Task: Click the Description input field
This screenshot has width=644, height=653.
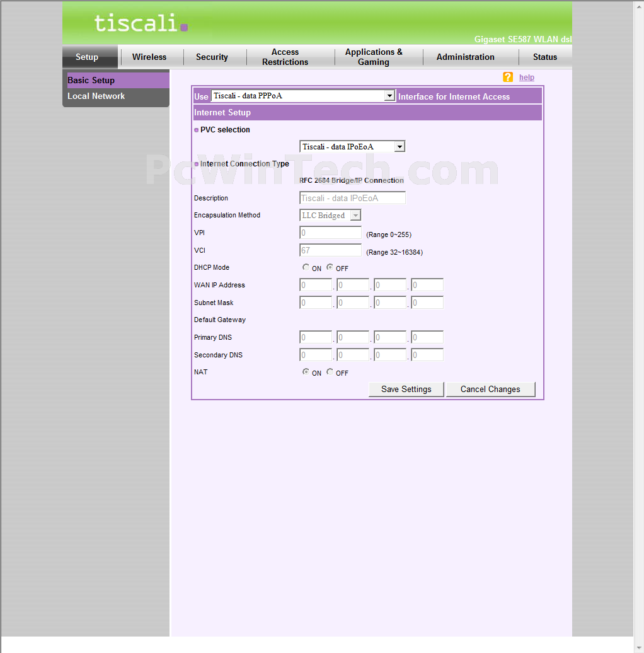Action: coord(352,198)
